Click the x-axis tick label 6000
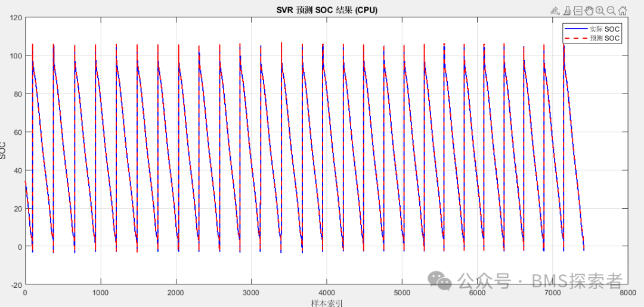Screen dimensions: 644x307 [477, 293]
